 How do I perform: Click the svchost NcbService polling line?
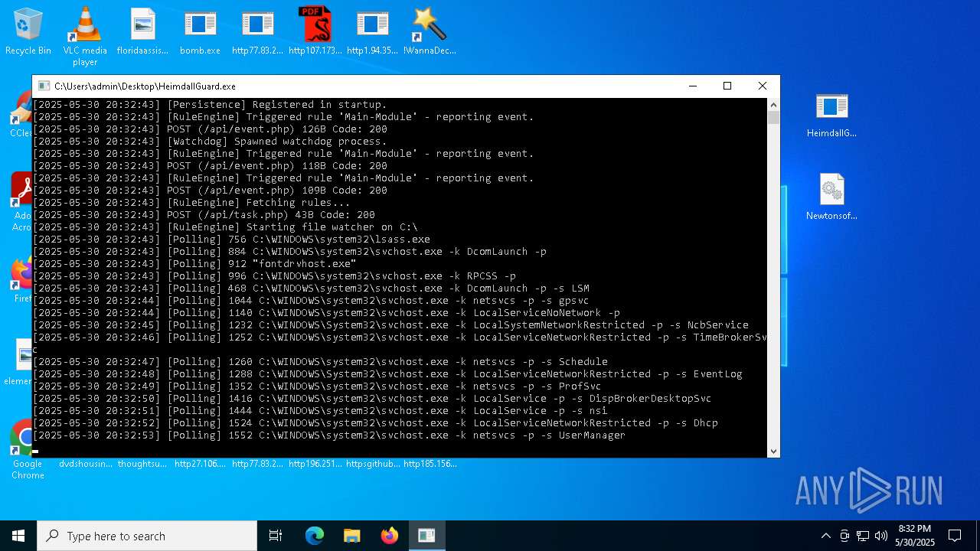[390, 325]
